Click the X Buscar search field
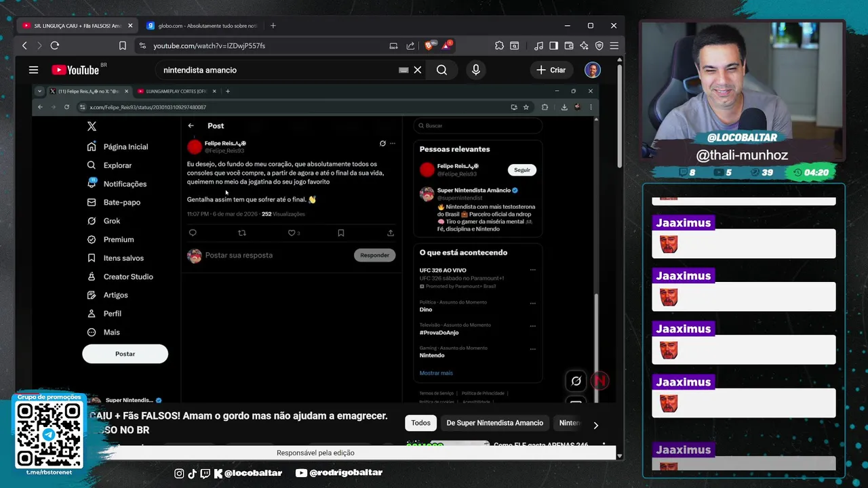Viewport: 868px width, 488px height. pyautogui.click(x=478, y=125)
